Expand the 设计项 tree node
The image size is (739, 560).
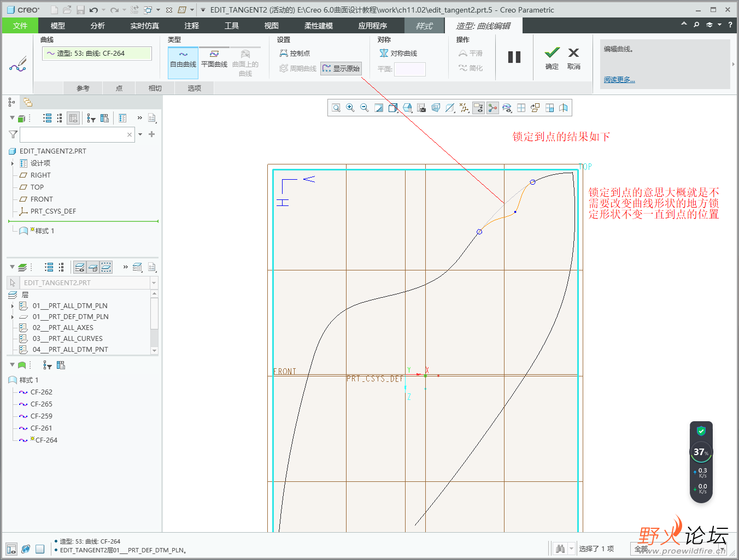point(13,163)
